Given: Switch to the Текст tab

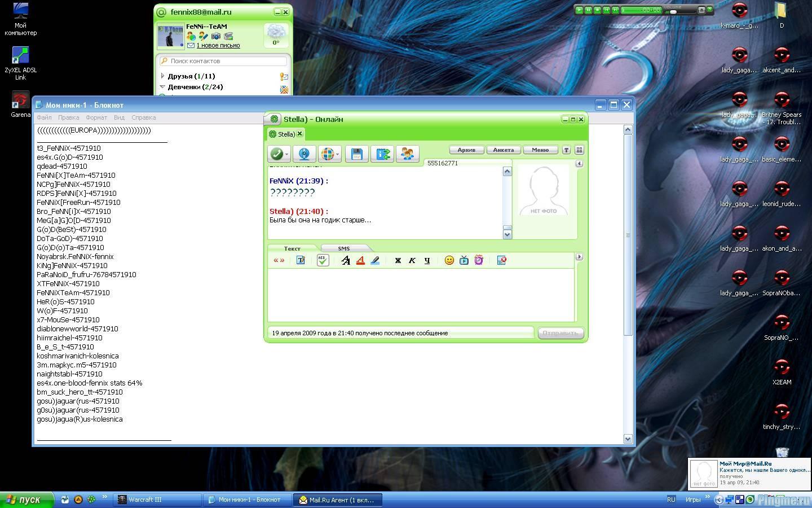Looking at the screenshot, I should 292,248.
